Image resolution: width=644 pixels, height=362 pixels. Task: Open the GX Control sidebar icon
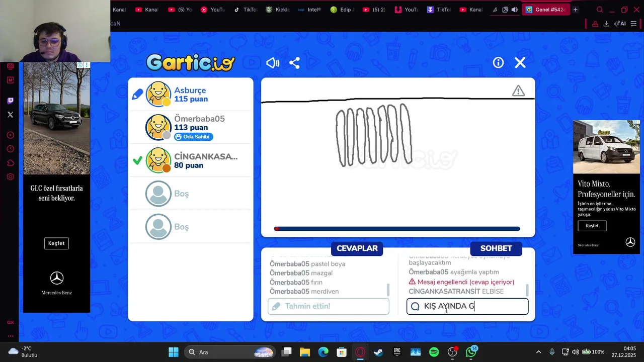10,322
